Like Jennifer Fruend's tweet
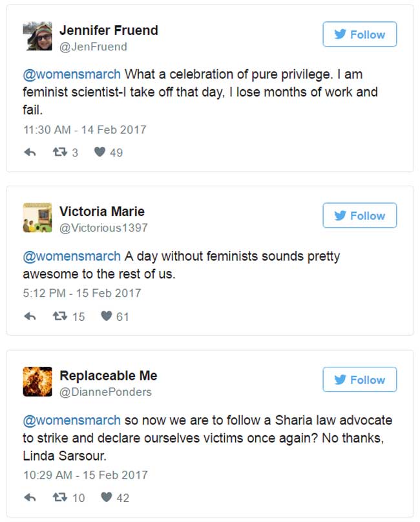 (100, 152)
